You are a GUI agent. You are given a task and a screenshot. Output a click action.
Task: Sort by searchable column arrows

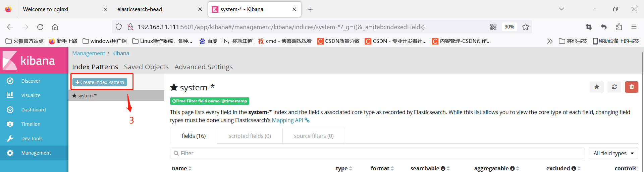coord(448,168)
